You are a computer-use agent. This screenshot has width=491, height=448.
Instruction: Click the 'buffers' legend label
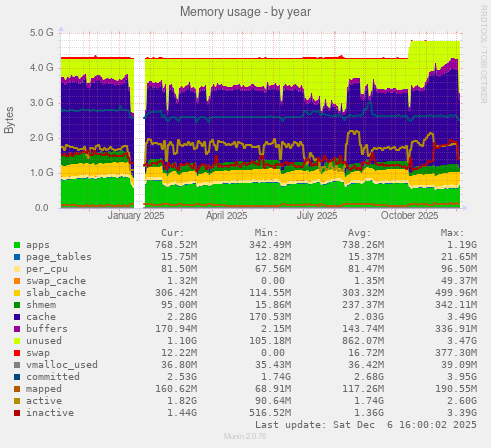pyautogui.click(x=47, y=329)
